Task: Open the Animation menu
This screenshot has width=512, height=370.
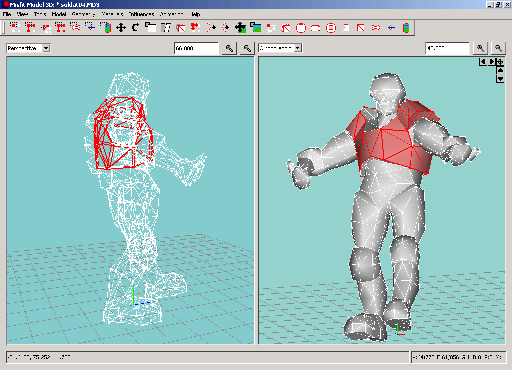Action: [x=171, y=14]
